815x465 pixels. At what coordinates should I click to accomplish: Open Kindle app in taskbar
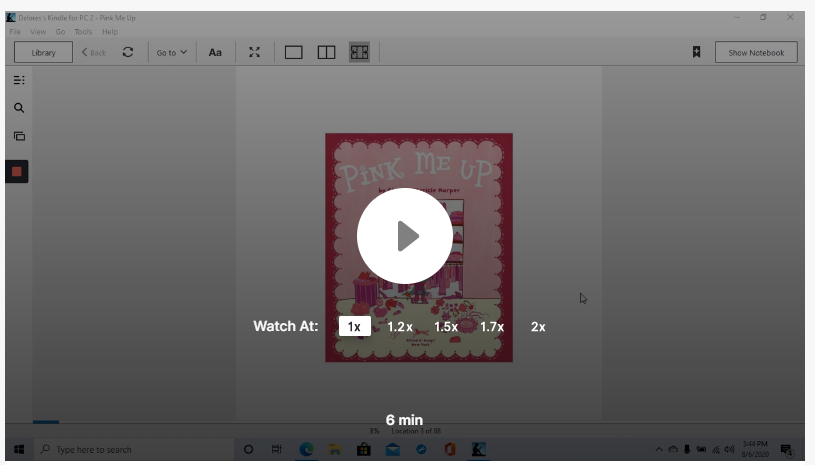click(478, 449)
